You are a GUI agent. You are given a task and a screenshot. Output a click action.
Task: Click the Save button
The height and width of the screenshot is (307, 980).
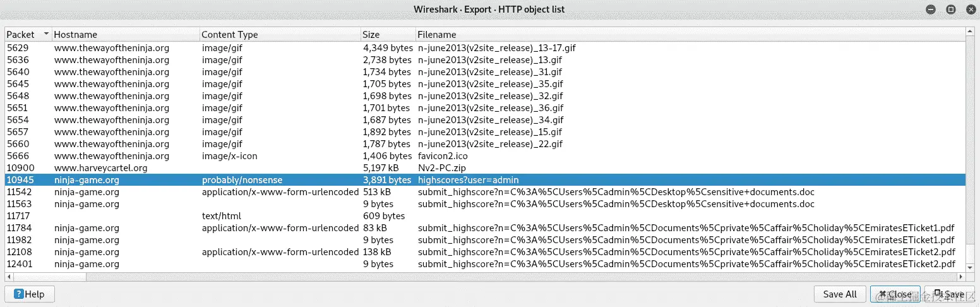[949, 294]
